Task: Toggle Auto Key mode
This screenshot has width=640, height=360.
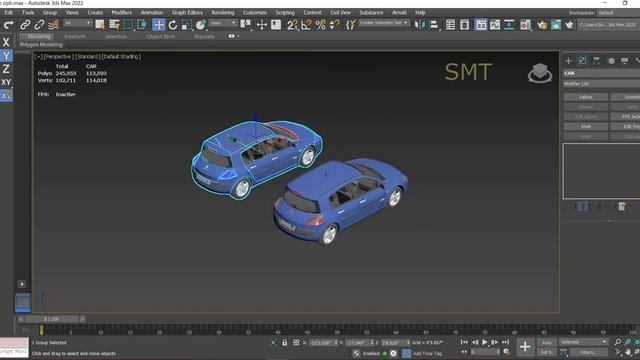Action: pyautogui.click(x=547, y=342)
